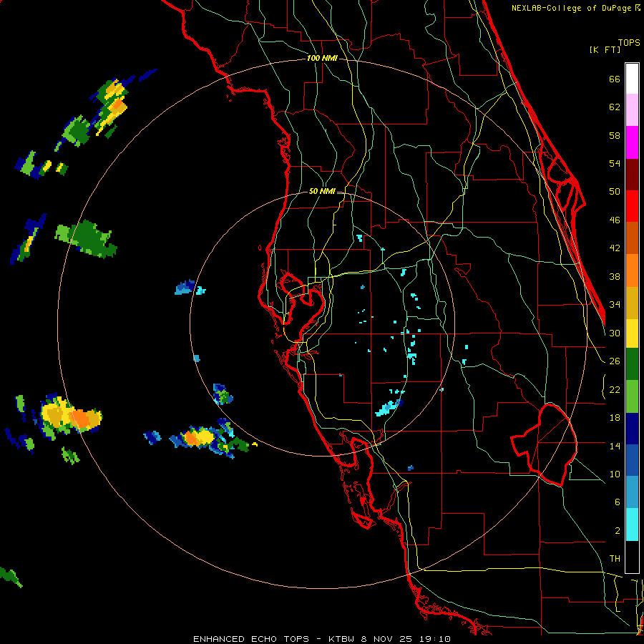Click the legend value "66"
The height and width of the screenshot is (644, 644).
tap(615, 79)
